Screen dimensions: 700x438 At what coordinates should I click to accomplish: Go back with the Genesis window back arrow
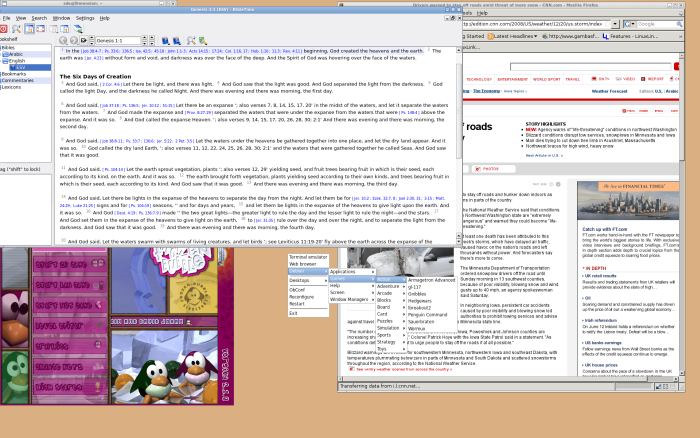(63, 41)
